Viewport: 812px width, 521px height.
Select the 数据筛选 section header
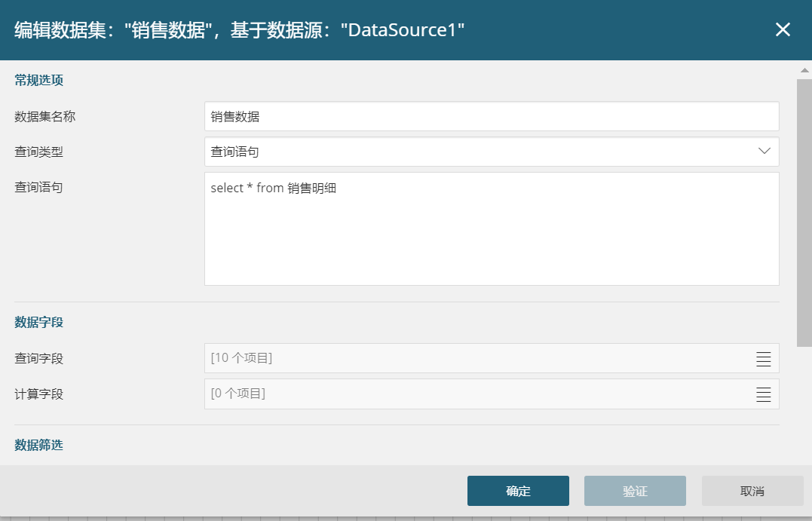pos(38,445)
